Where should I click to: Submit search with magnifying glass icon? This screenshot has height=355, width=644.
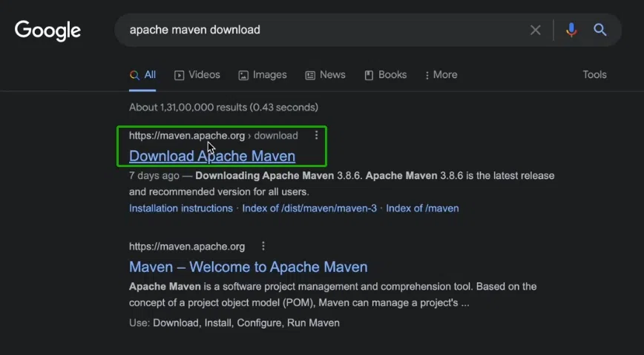600,30
